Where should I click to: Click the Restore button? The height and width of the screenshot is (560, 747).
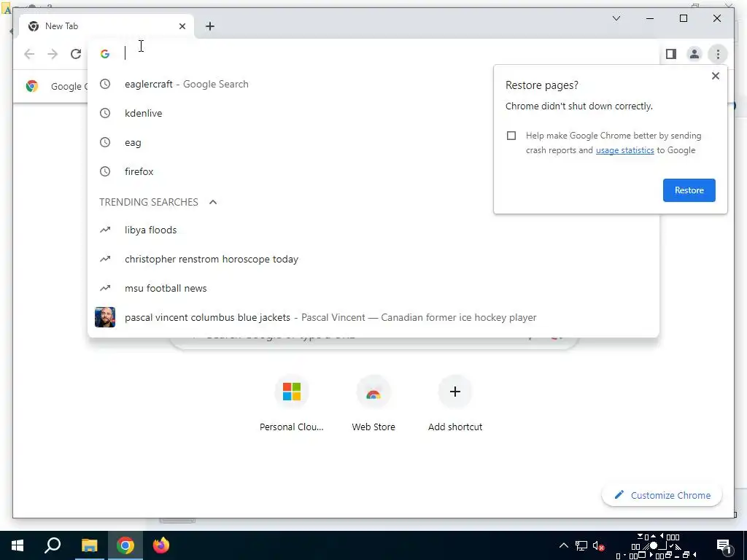click(689, 190)
